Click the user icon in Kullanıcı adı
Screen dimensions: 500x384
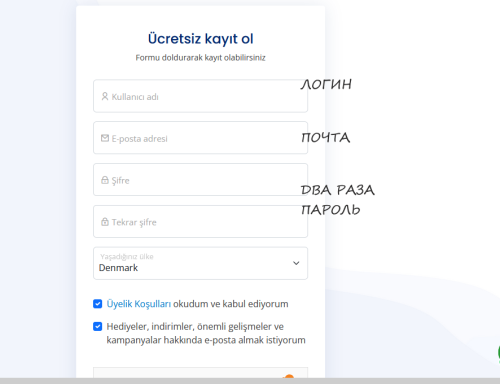(x=105, y=96)
